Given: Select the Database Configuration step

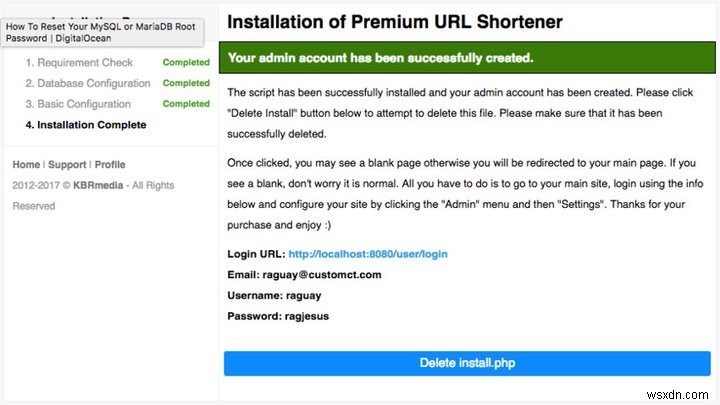Looking at the screenshot, I should [x=87, y=83].
